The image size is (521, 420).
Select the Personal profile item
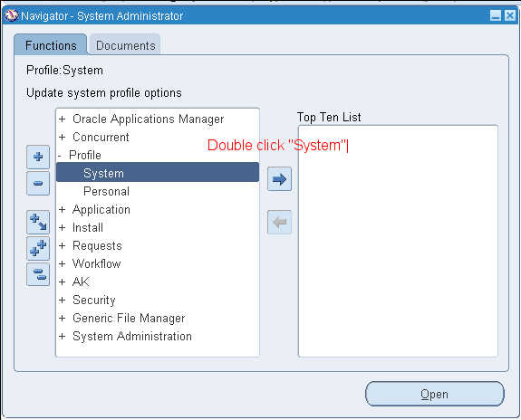(106, 192)
